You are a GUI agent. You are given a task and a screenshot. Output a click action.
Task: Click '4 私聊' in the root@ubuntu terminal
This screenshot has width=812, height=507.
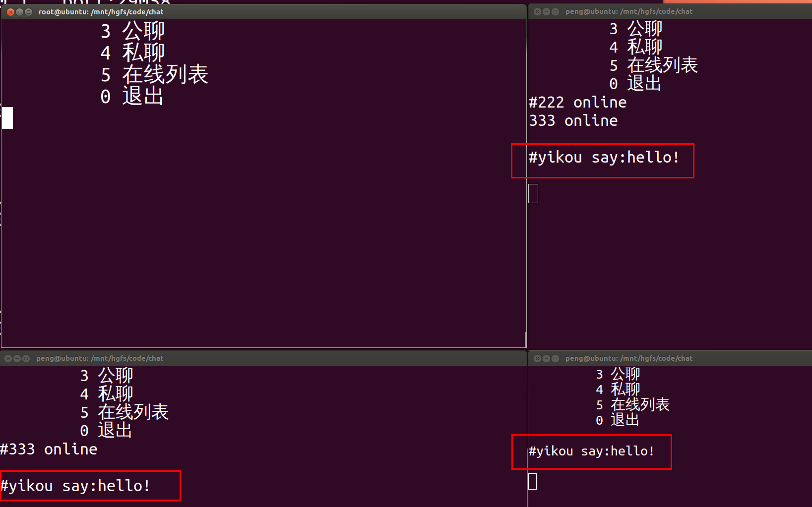tap(132, 53)
